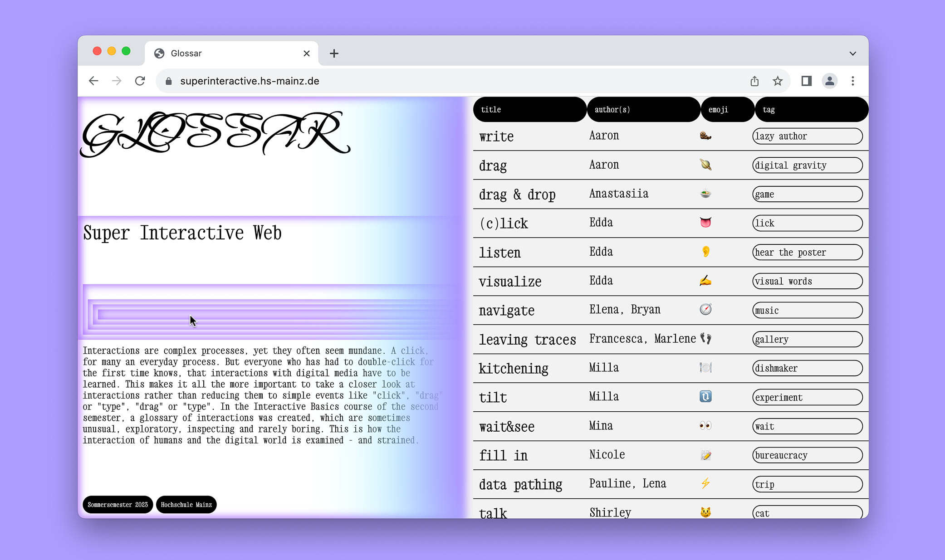This screenshot has width=945, height=560.
Task: Click the ear emoji for listen
Action: click(x=705, y=251)
